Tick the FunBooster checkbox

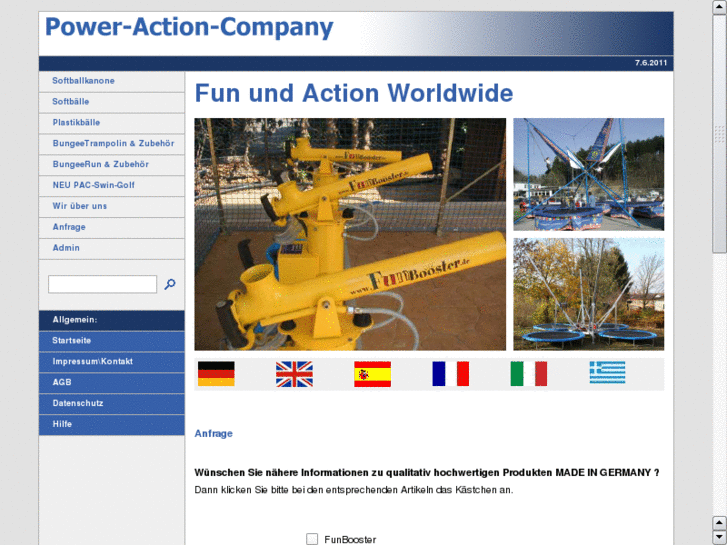pyautogui.click(x=312, y=539)
